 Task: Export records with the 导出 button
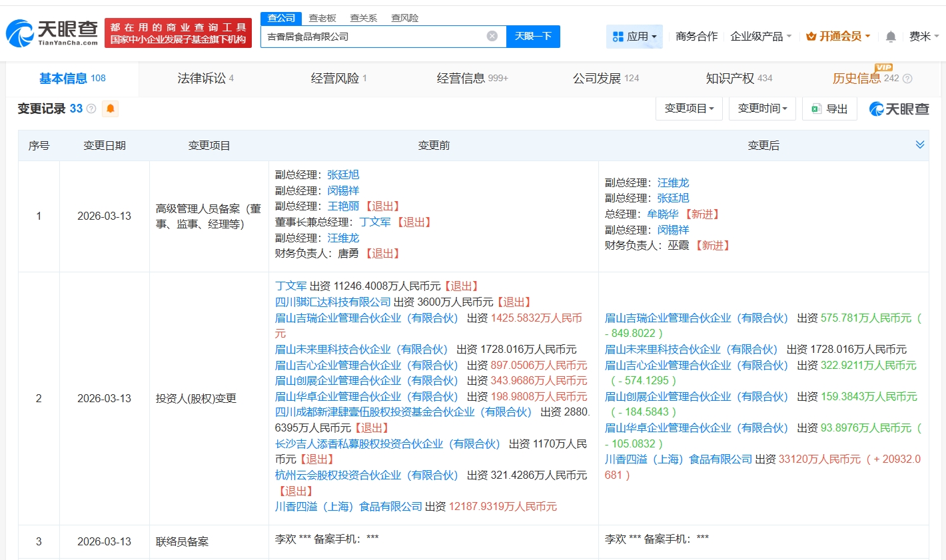point(829,109)
